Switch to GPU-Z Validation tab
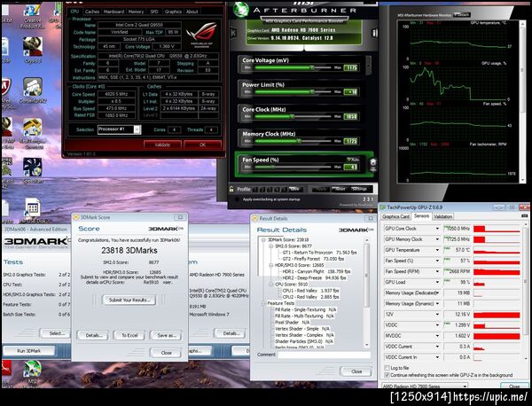The image size is (532, 406). pyautogui.click(x=442, y=216)
